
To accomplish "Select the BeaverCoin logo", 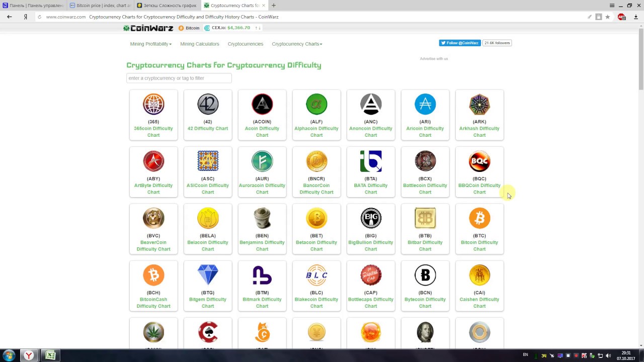I will coord(153,218).
